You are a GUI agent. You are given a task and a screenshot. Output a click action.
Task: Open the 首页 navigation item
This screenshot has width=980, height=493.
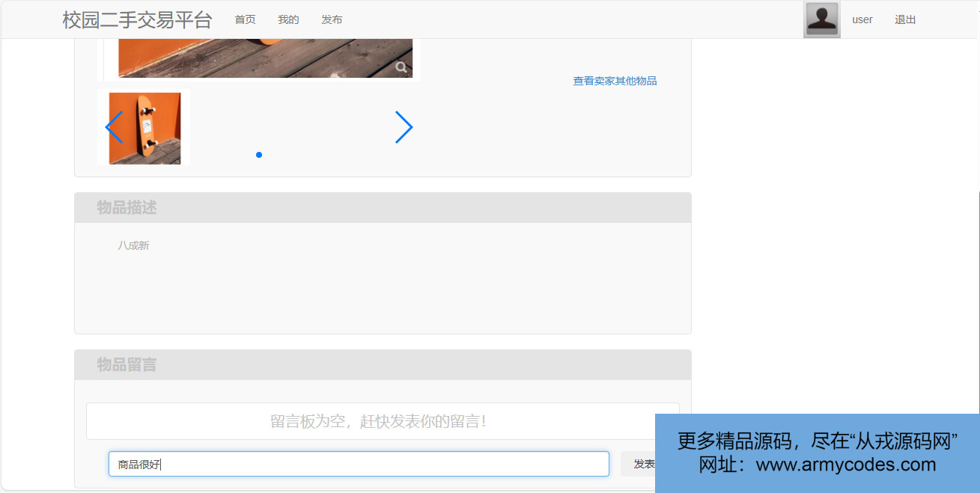pyautogui.click(x=245, y=19)
